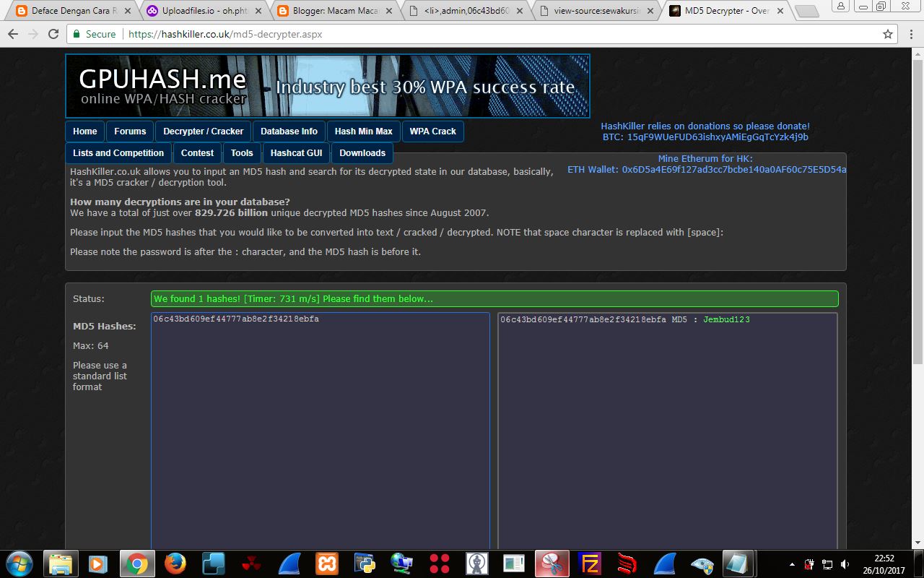Open the remote network taskbar icon
This screenshot has height=578, width=924.
401,564
